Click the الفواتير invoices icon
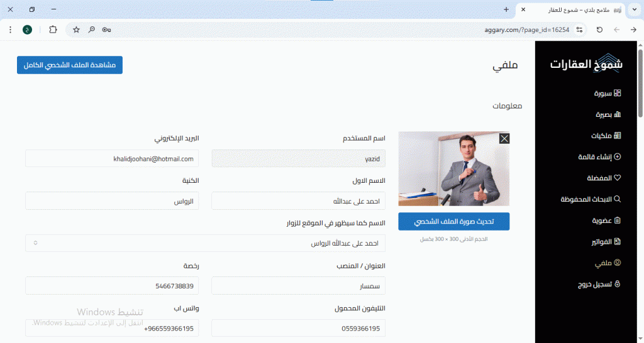Viewport: 644px width, 343px height. click(617, 241)
